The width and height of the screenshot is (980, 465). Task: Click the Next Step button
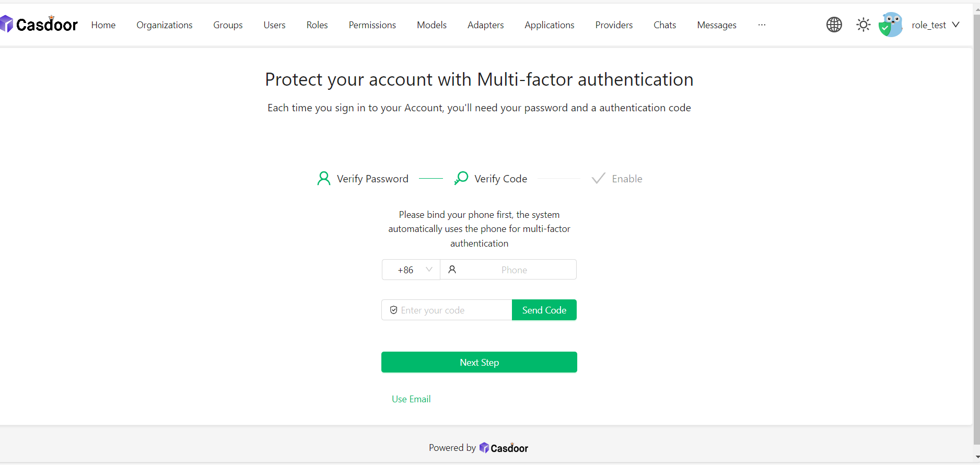click(x=479, y=362)
